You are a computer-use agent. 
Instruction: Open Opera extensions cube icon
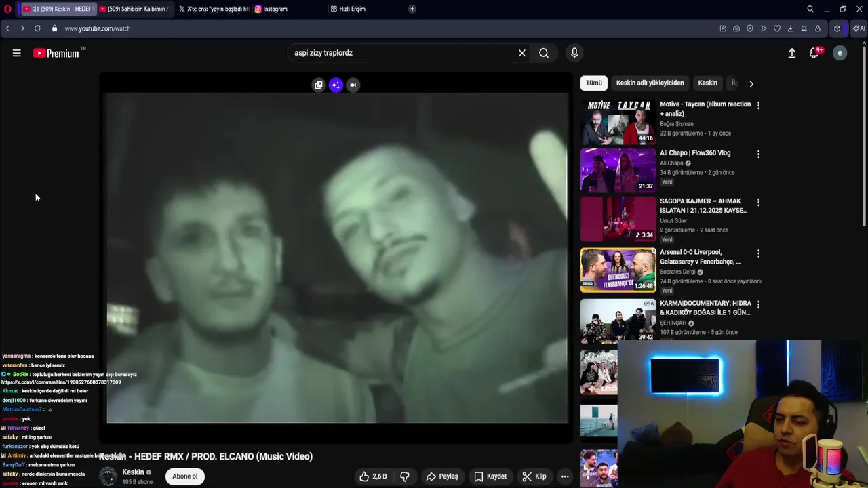tap(837, 28)
